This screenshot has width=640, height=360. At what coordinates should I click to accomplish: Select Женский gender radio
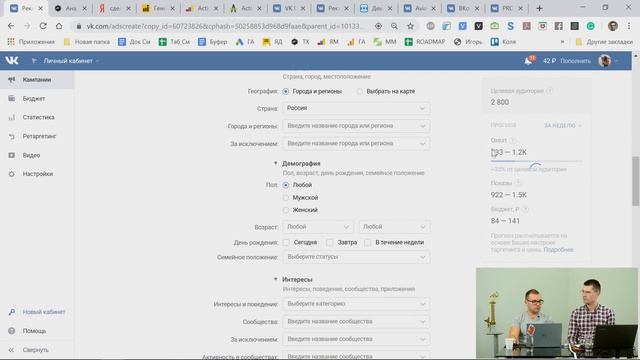[286, 210]
